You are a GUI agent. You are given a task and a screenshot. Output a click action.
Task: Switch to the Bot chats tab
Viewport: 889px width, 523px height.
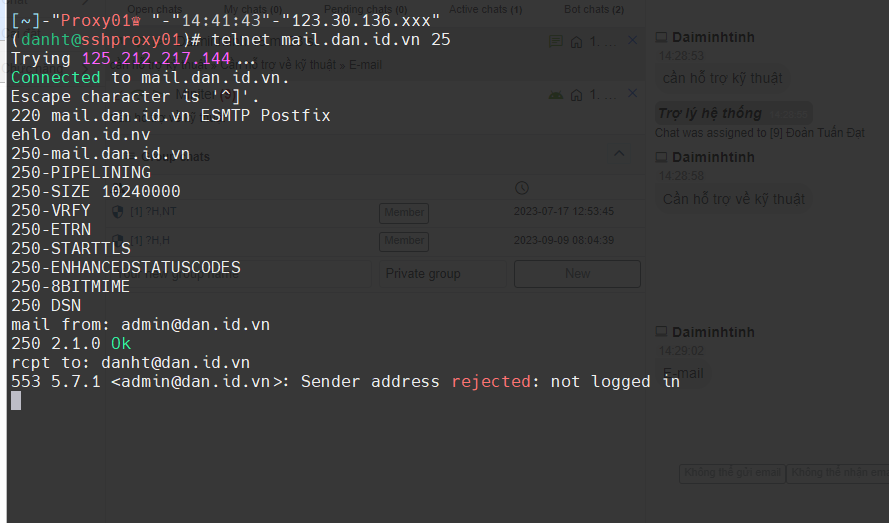[593, 10]
